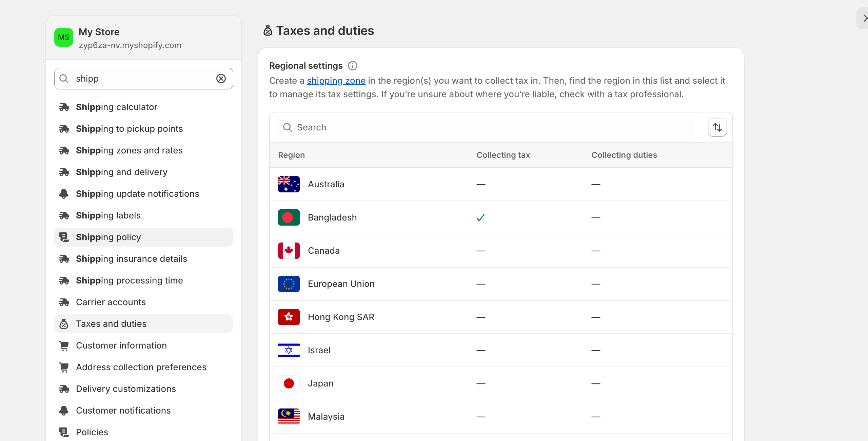Open the Hong Kong SAR region row

coord(501,317)
